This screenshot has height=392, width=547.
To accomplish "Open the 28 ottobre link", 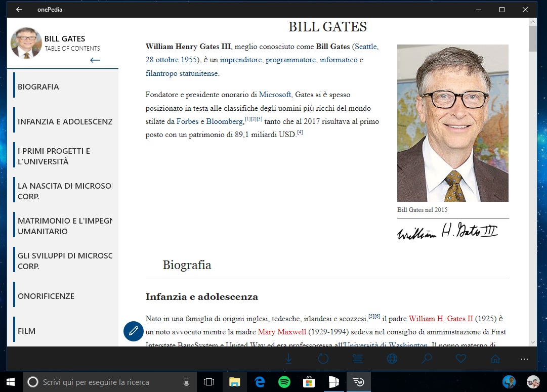I will tap(162, 60).
